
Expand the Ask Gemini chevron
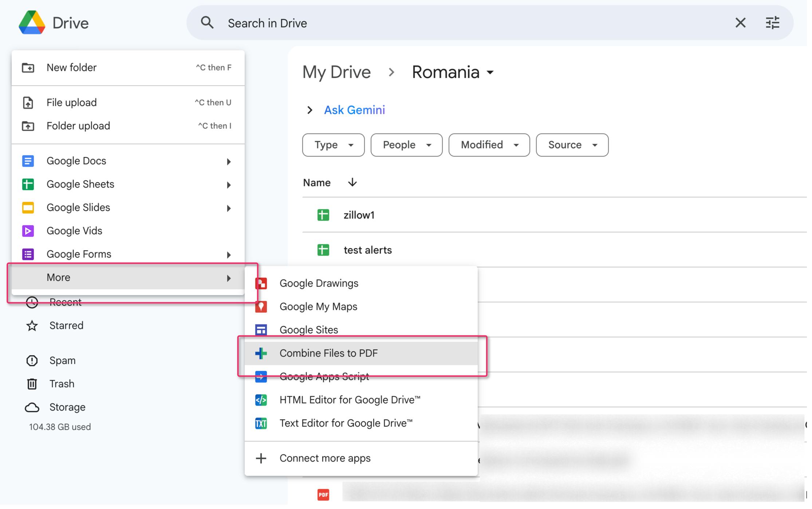click(310, 110)
